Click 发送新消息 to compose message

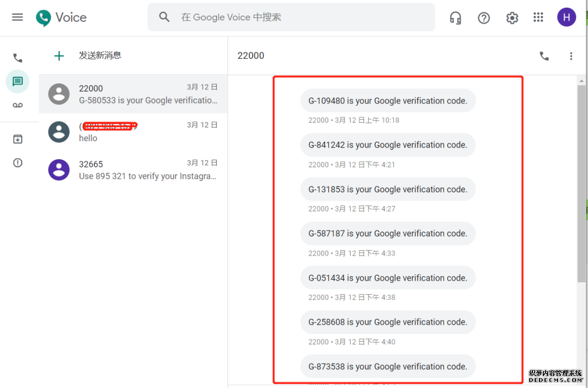[100, 56]
